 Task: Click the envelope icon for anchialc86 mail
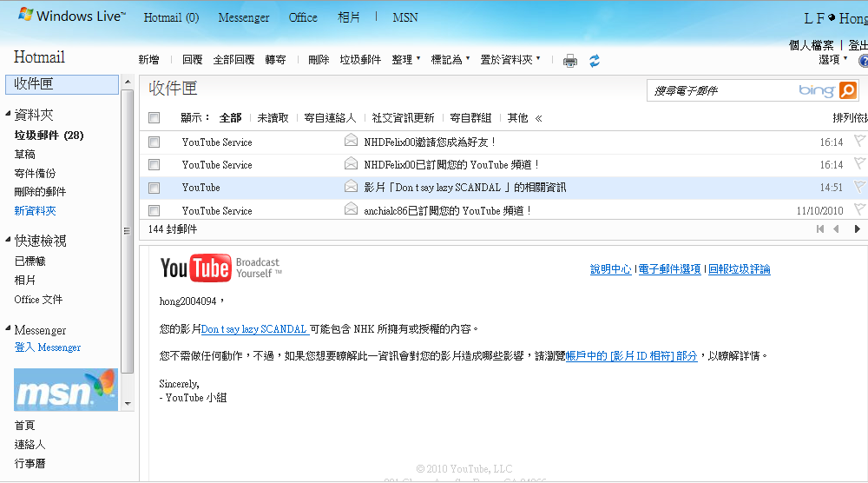[351, 208]
